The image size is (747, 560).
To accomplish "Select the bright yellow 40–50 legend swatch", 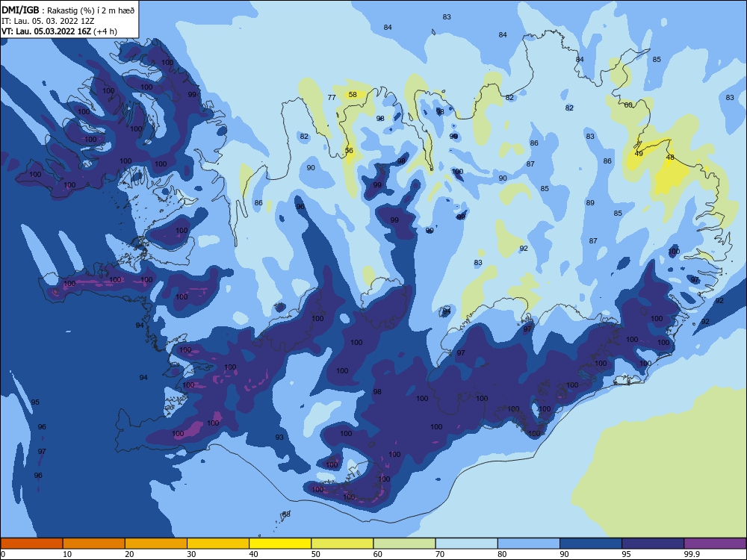I will 280,544.
